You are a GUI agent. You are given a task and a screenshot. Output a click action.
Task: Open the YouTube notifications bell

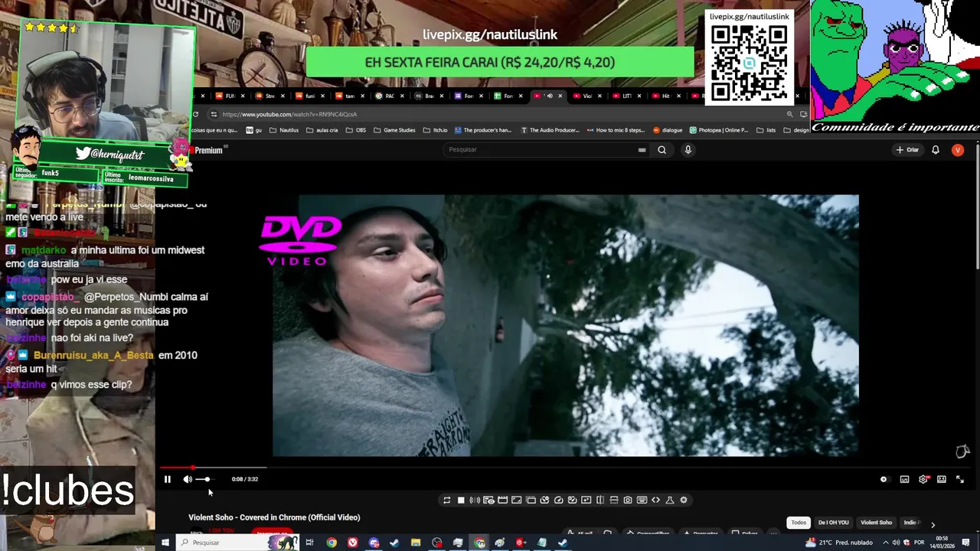point(936,150)
